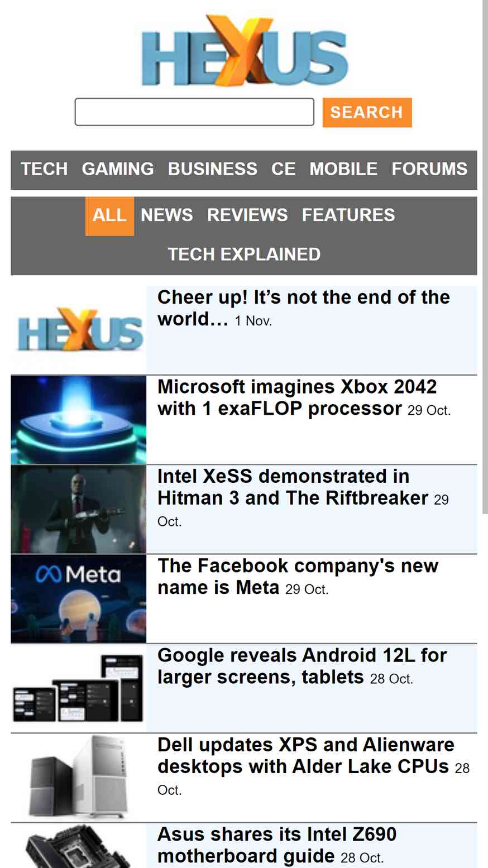This screenshot has height=868, width=488.
Task: Open the TECH section
Action: 44,169
